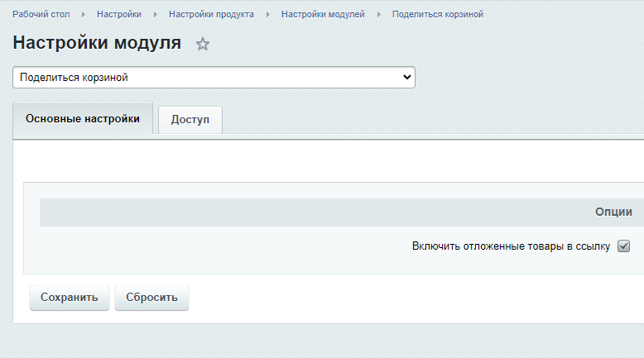Expand arrow after 'Настройки продукта' breadcrumb
The width and height of the screenshot is (644, 358).
268,15
